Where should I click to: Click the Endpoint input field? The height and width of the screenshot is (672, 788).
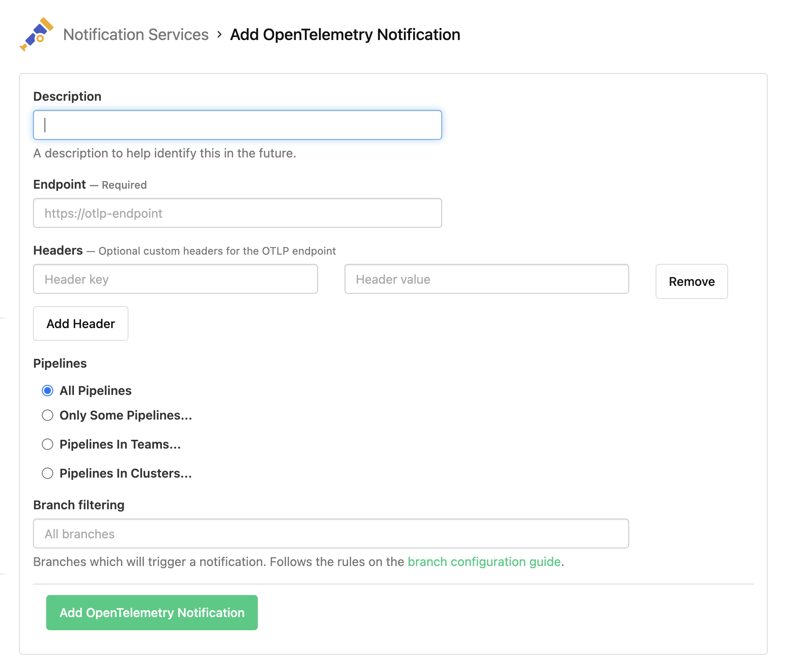[x=238, y=213]
